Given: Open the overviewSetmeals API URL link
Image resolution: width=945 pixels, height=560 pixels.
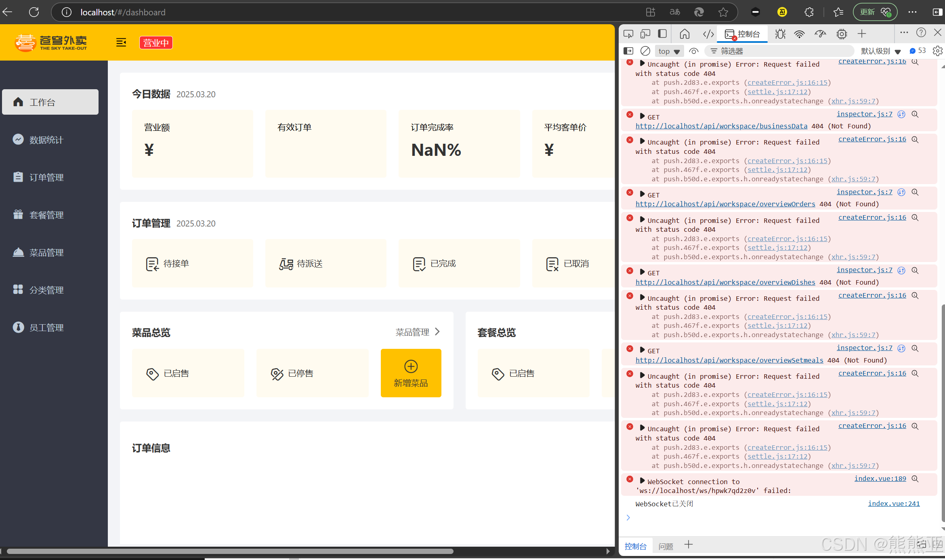Looking at the screenshot, I should (x=729, y=360).
